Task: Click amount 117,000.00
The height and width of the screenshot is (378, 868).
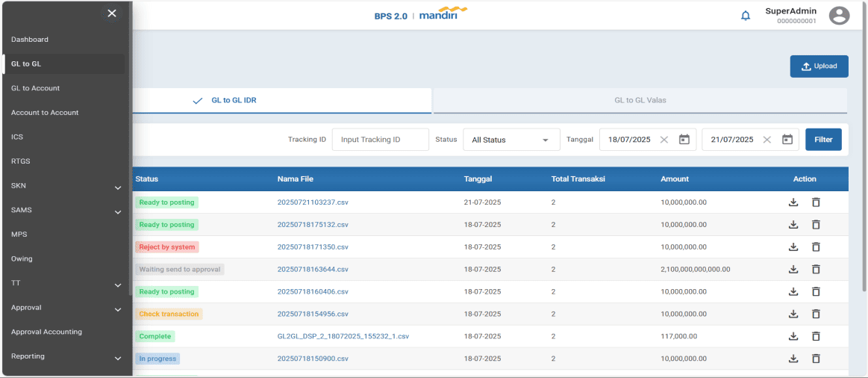Action: click(x=678, y=336)
